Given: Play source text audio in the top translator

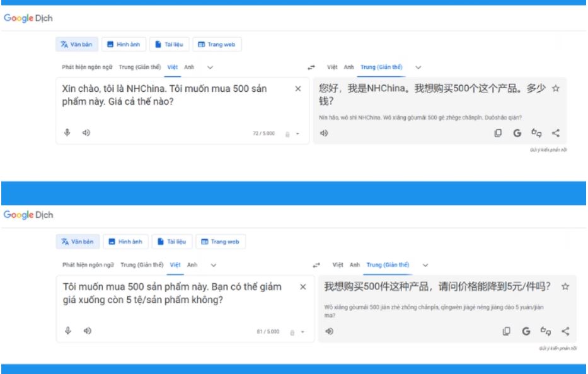Looking at the screenshot, I should tap(86, 132).
